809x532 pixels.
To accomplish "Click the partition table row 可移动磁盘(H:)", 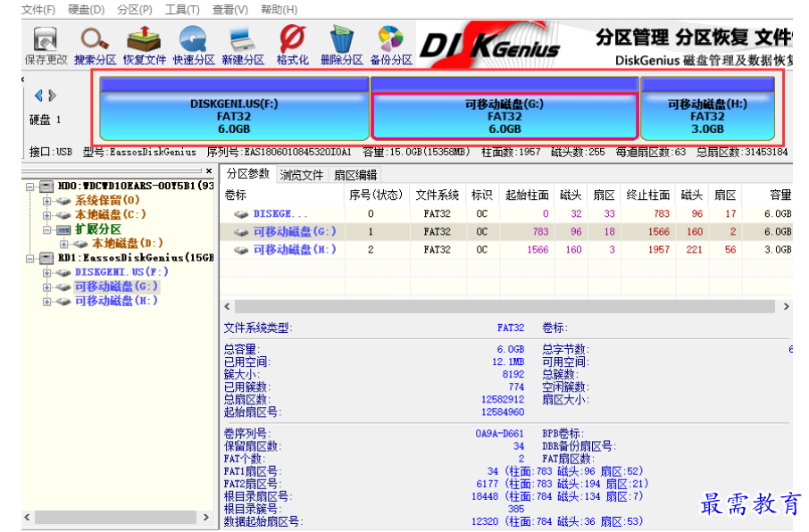I will (x=294, y=250).
